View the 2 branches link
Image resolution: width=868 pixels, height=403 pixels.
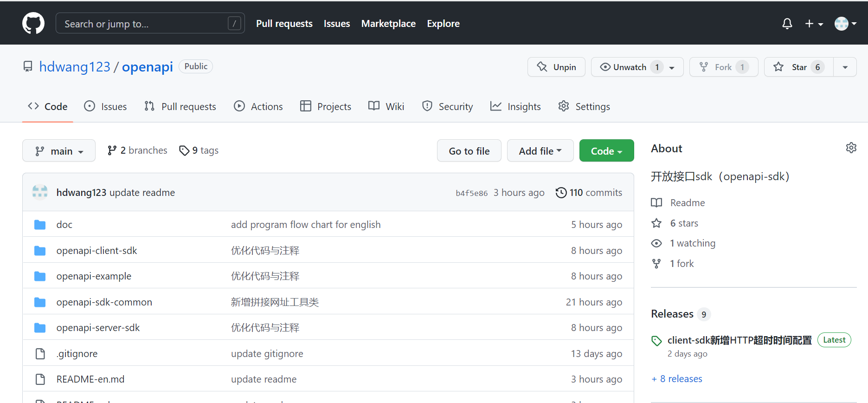click(137, 150)
